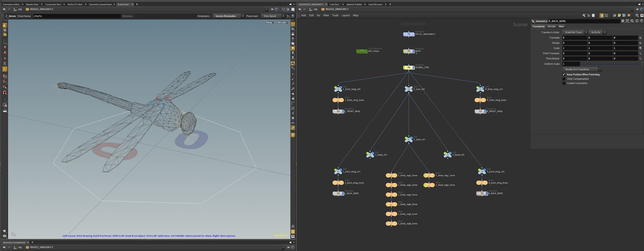The image size is (644, 251).
Task: Uncheck Keep Position When Parenting
Action: pyautogui.click(x=564, y=74)
